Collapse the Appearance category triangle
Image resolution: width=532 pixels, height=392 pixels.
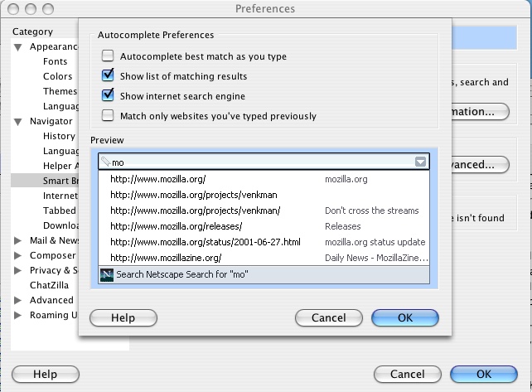click(x=18, y=47)
